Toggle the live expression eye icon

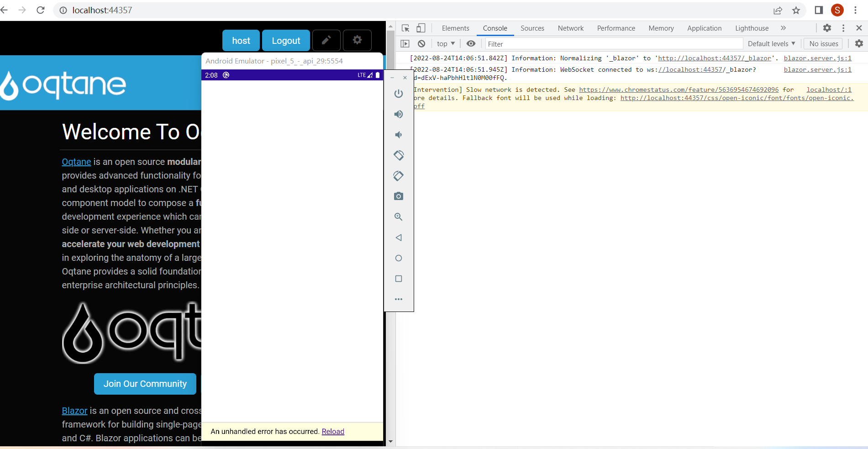471,43
